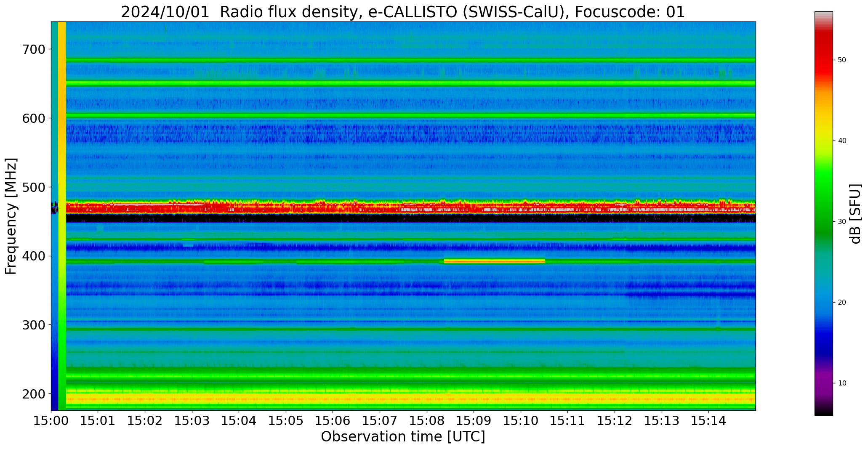The width and height of the screenshot is (868, 449).
Task: Click the dark blue band near 410 MHz
Action: 410,248
